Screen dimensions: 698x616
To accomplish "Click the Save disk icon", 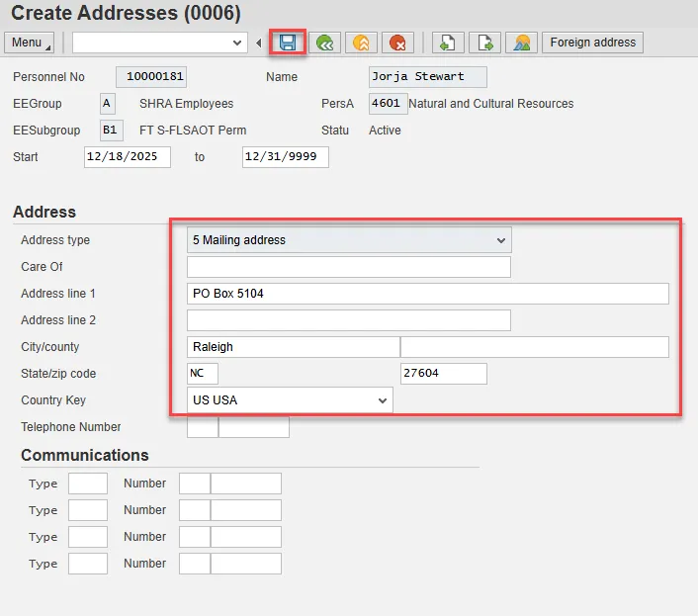I will click(x=288, y=43).
